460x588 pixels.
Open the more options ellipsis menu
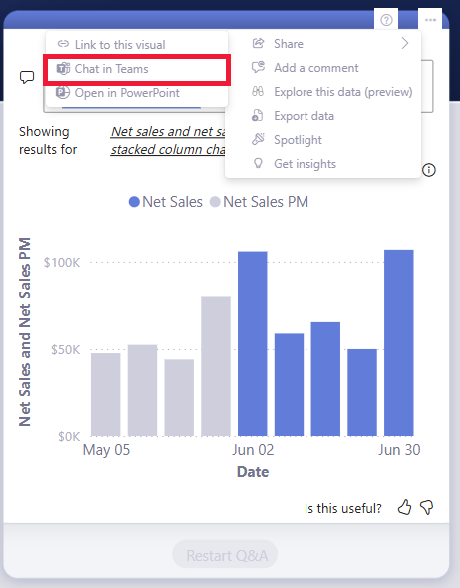tap(430, 20)
